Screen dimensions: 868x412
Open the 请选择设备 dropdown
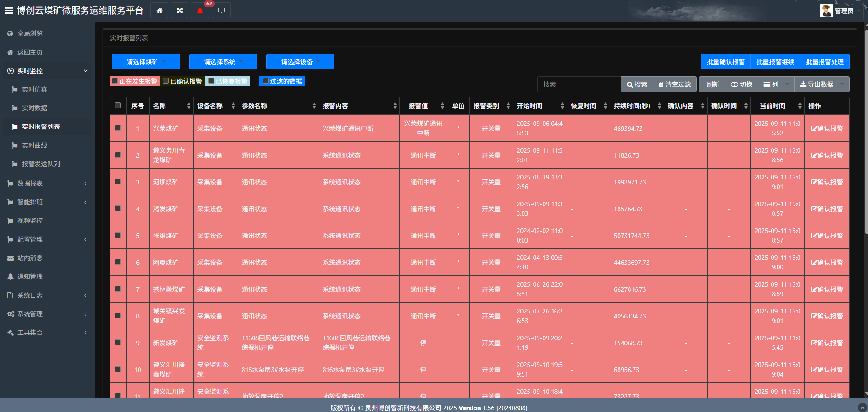click(x=300, y=62)
